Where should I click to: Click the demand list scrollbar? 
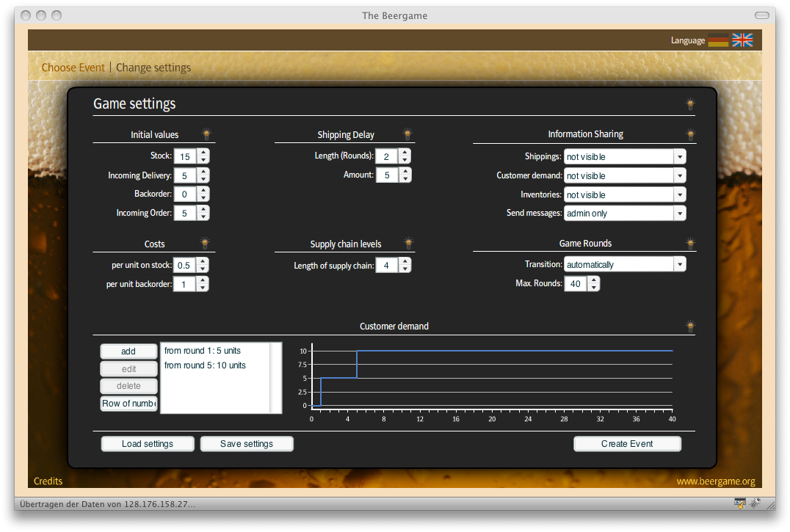click(x=275, y=378)
